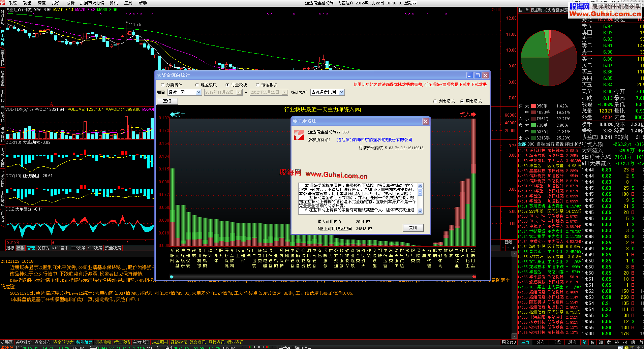Select the 资金决策 template tab
644x349 pixels.
tap(113, 248)
